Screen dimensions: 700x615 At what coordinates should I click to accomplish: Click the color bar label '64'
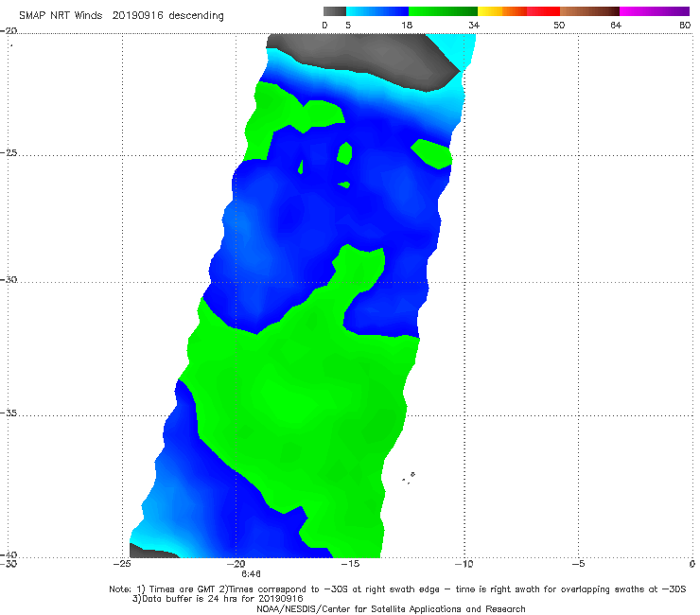pyautogui.click(x=616, y=26)
